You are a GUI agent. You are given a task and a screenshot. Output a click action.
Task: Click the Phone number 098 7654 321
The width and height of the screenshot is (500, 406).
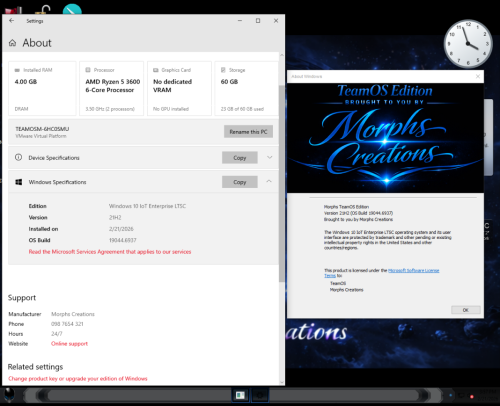point(67,324)
